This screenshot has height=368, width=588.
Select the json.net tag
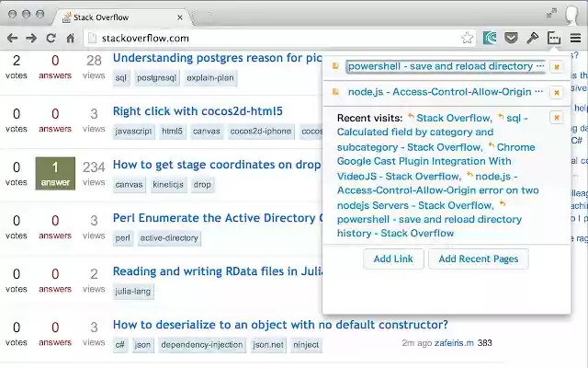pos(268,345)
